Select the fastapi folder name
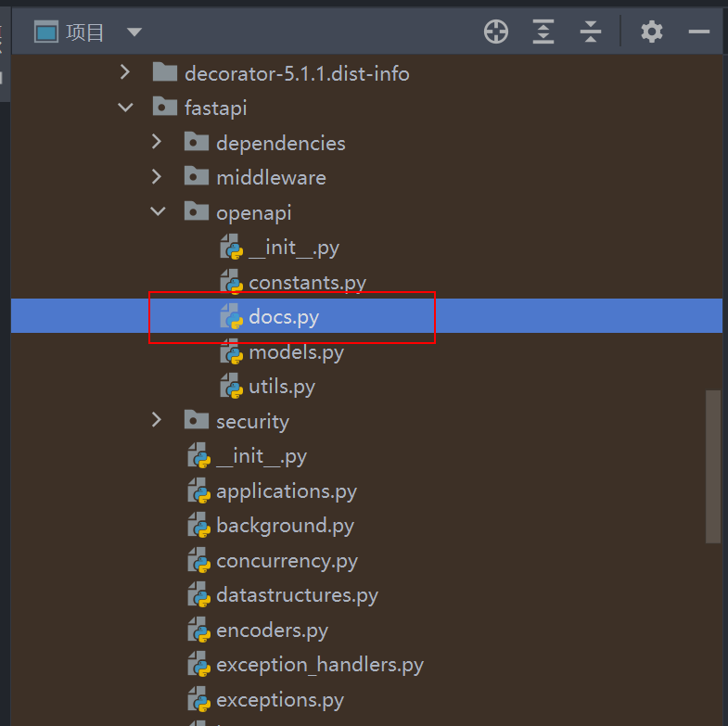Viewport: 728px width, 726px height. click(x=216, y=108)
